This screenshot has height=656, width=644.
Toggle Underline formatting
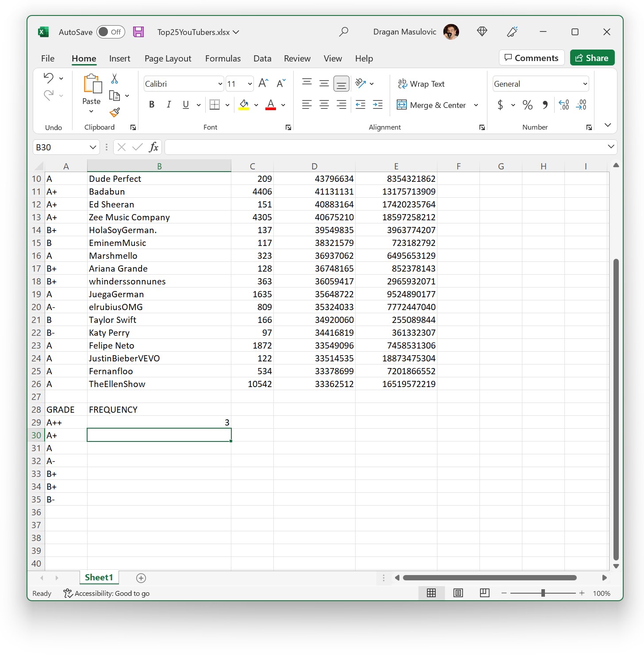click(x=186, y=104)
